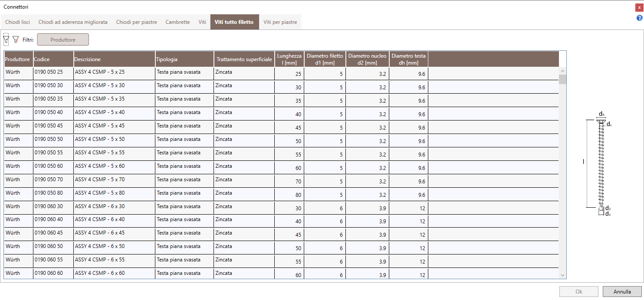
Task: Click thread diameter 6 in 6 x 55 row
Action: (x=325, y=261)
